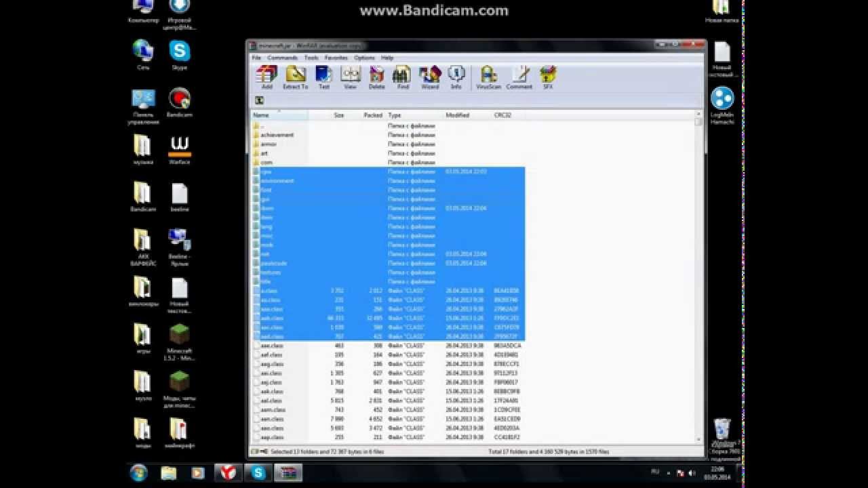Click the Extract To toolbar icon

[x=295, y=77]
